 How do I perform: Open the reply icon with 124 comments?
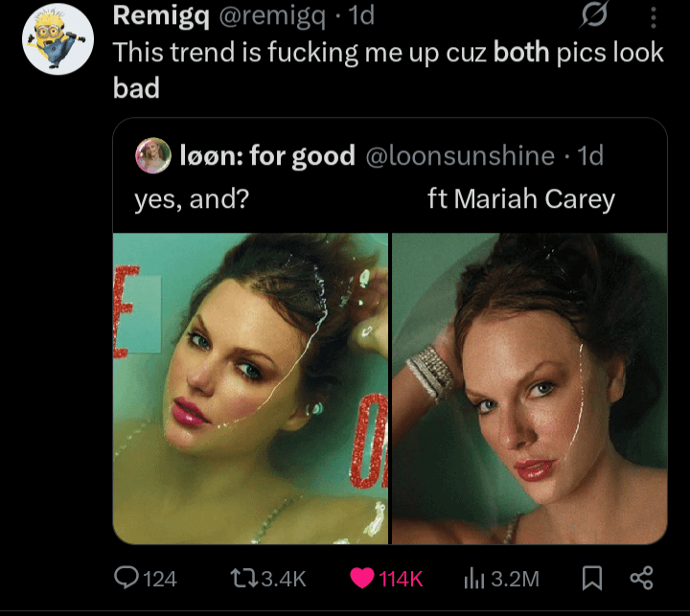pos(128,578)
